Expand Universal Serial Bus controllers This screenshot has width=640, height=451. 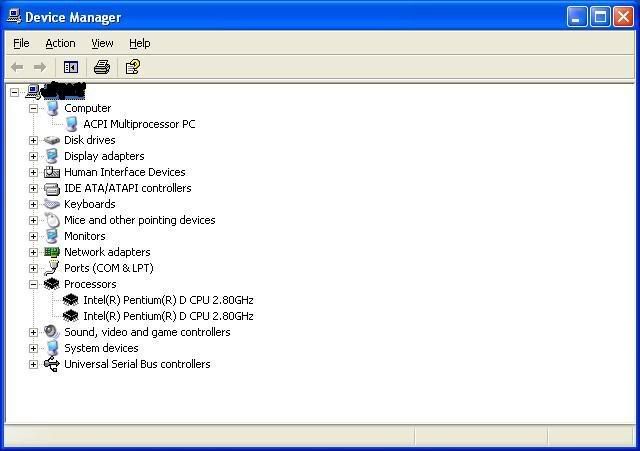click(x=33, y=364)
